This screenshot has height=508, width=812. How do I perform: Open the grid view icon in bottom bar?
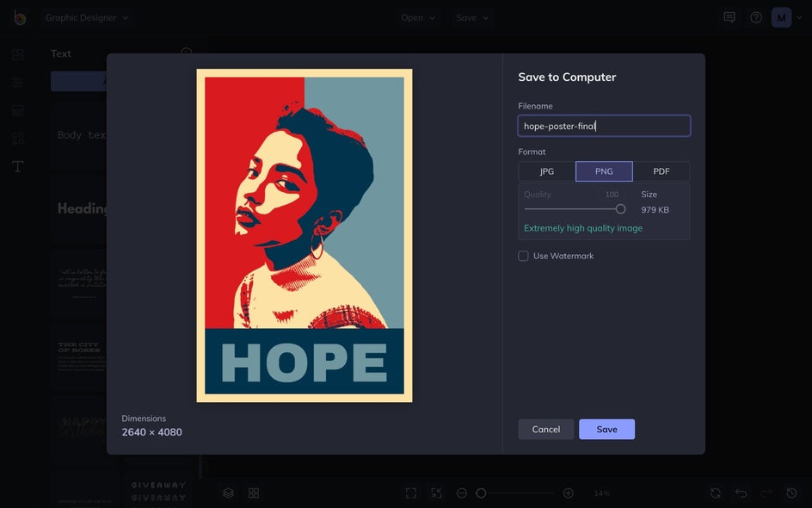click(254, 493)
